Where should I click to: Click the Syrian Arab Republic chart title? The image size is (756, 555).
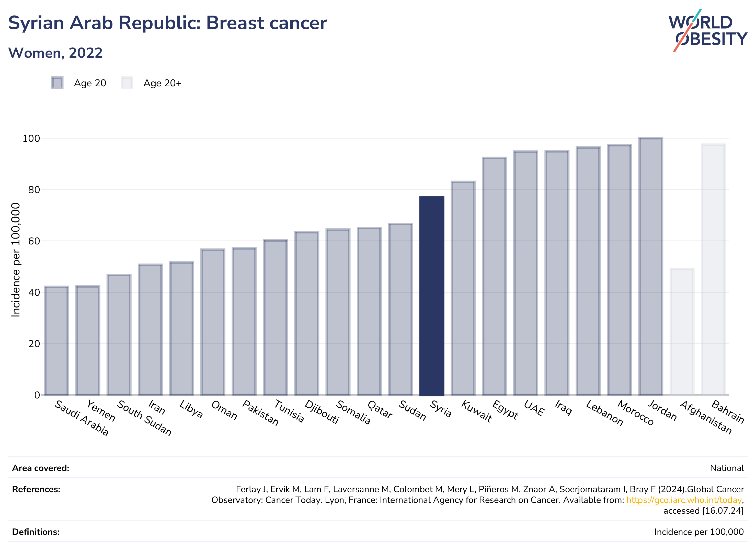167,23
